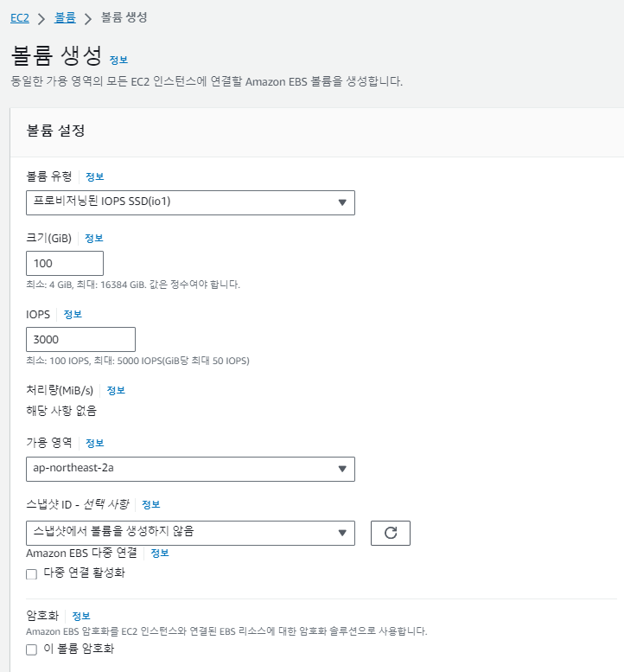Screen dimensions: 624x672
Task: Open 정보 link for Amazon EBS 다중 연결
Action: 159,553
